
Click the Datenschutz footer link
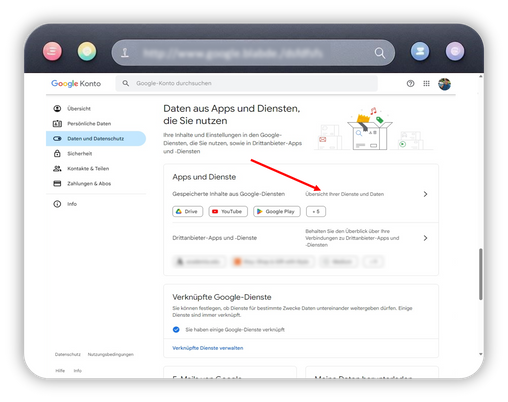[x=68, y=354]
